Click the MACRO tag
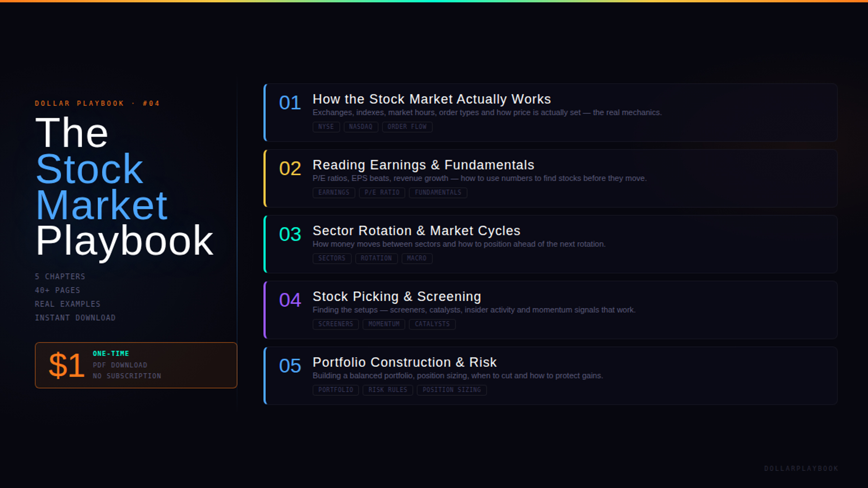 coord(417,258)
